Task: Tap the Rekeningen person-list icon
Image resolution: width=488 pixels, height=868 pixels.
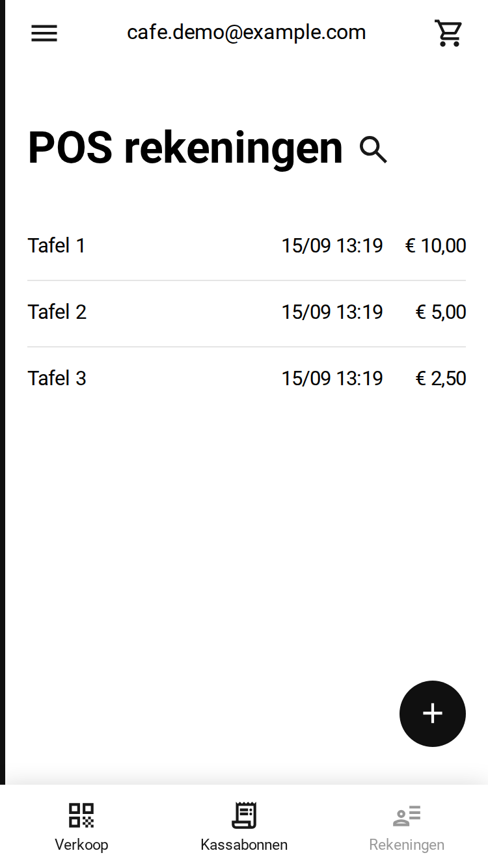Action: pos(407,815)
